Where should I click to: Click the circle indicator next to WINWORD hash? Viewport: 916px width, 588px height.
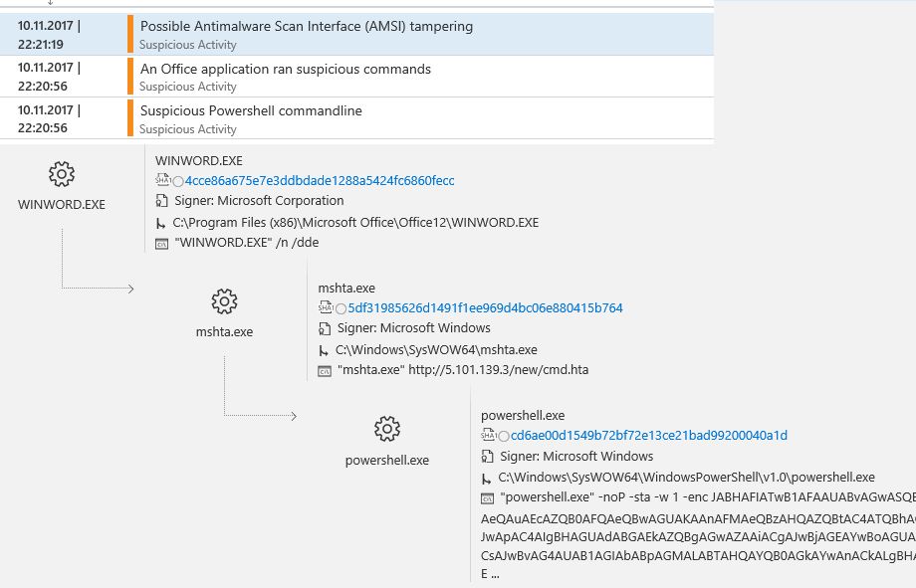178,182
